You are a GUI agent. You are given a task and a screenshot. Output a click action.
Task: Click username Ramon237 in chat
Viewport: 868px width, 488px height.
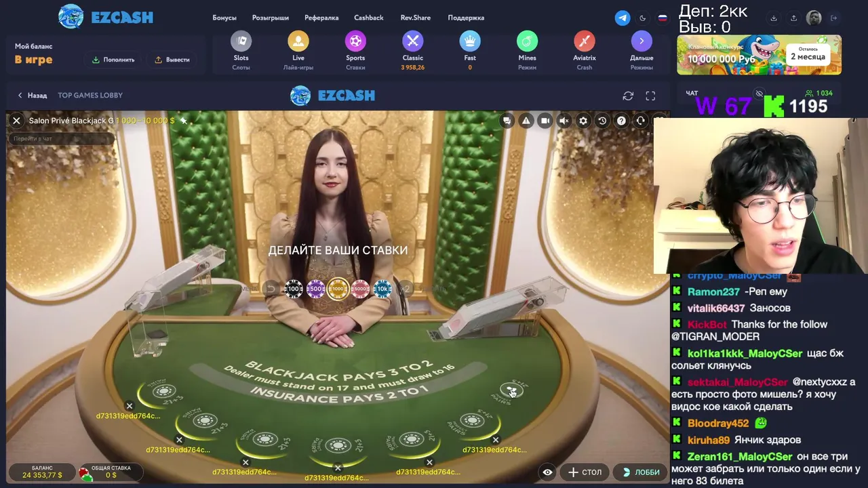(713, 292)
